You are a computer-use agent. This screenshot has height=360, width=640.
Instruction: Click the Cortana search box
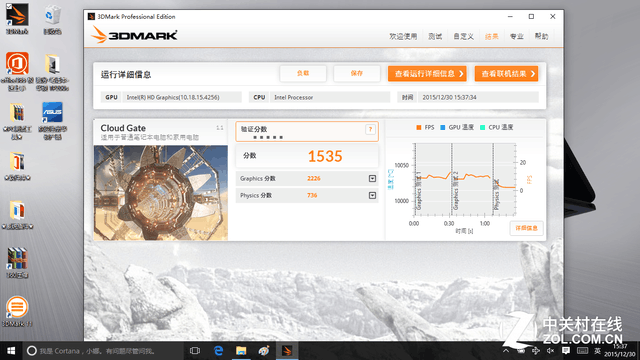(102, 351)
